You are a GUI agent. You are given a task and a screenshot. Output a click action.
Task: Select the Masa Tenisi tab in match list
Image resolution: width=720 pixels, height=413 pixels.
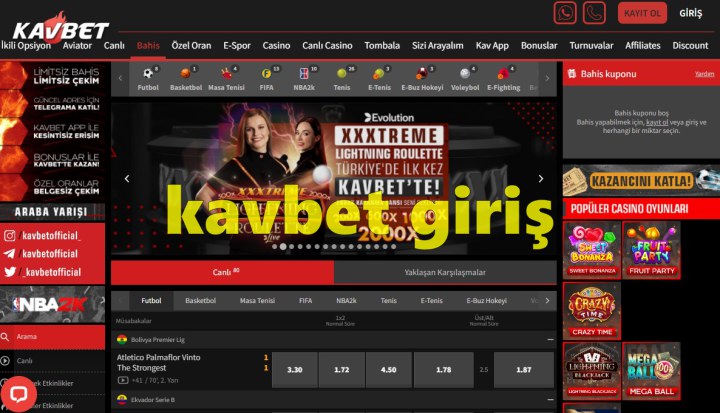click(257, 300)
